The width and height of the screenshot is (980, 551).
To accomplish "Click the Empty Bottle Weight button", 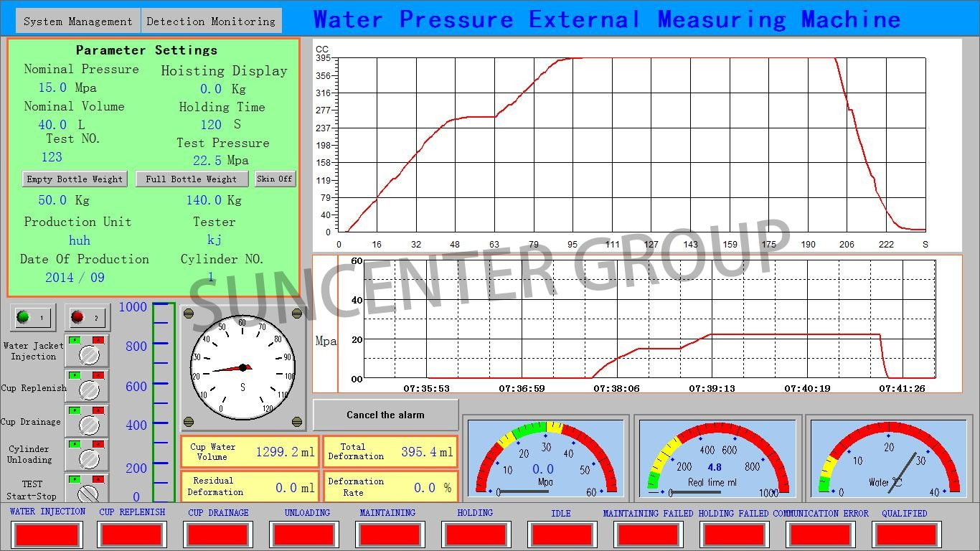I will (75, 179).
